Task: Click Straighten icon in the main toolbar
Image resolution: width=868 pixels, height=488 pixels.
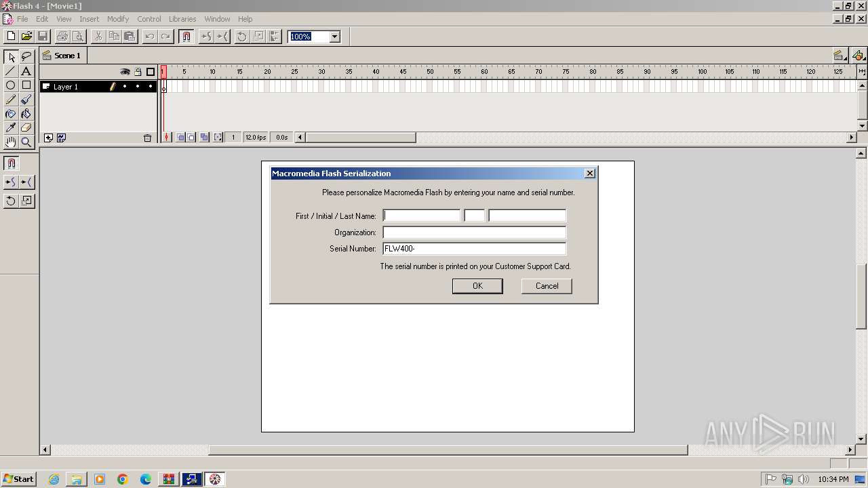Action: click(x=222, y=37)
